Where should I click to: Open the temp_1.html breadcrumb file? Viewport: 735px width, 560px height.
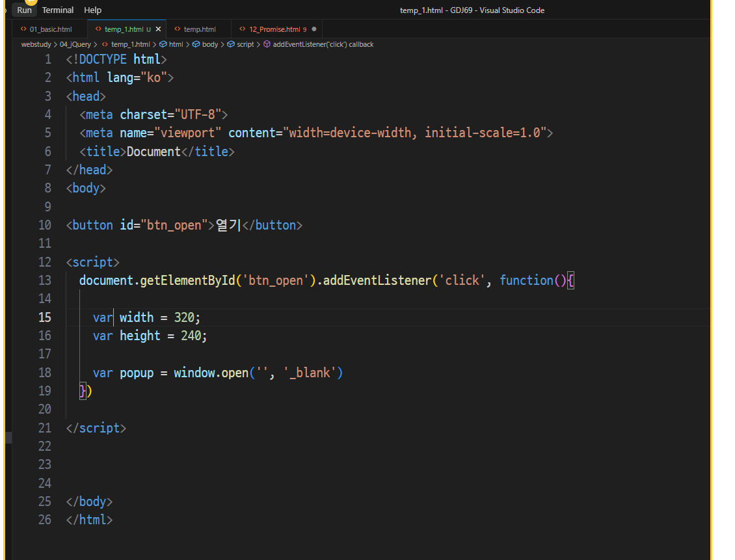click(130, 44)
